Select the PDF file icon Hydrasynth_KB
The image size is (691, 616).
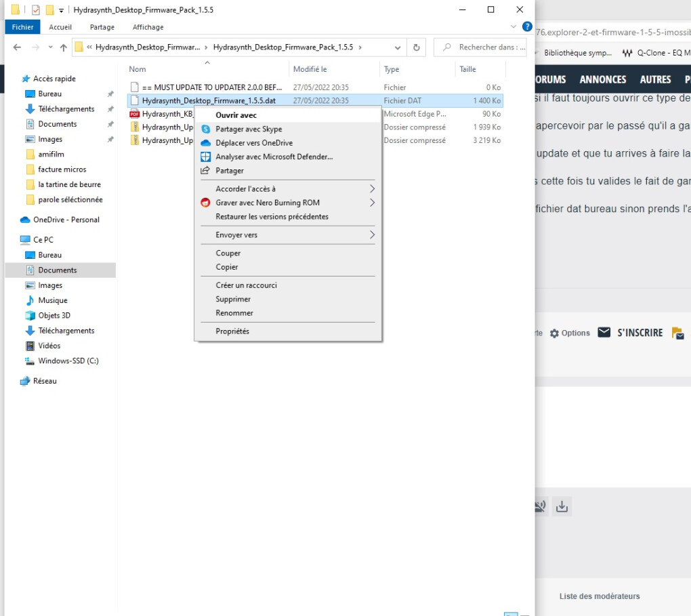click(x=134, y=114)
